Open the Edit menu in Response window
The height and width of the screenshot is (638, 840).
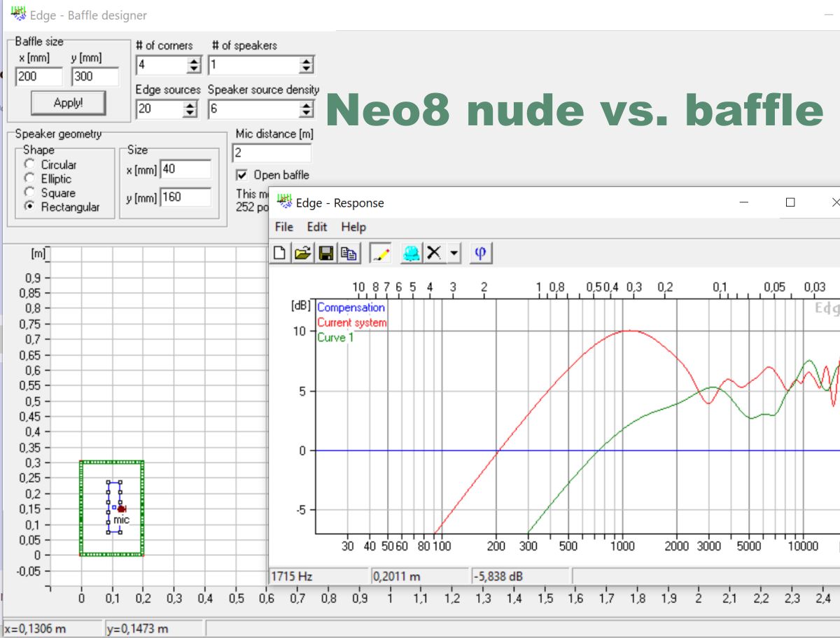317,227
